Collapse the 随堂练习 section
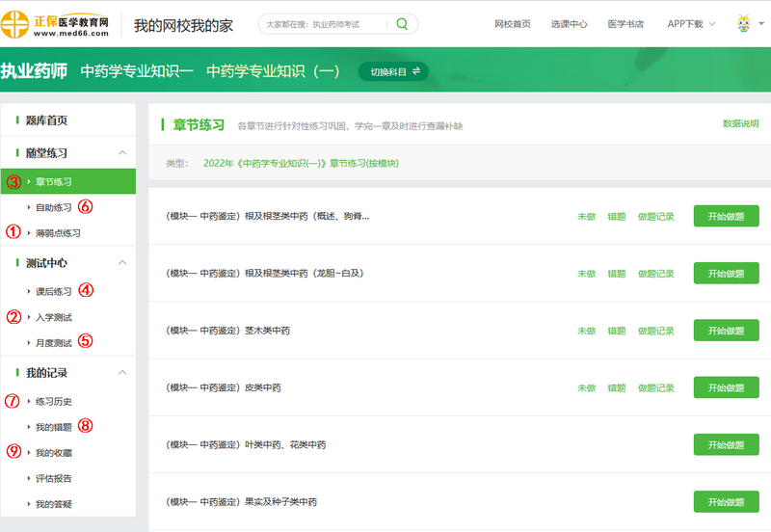Screen dimensions: 771x532 (x=121, y=153)
